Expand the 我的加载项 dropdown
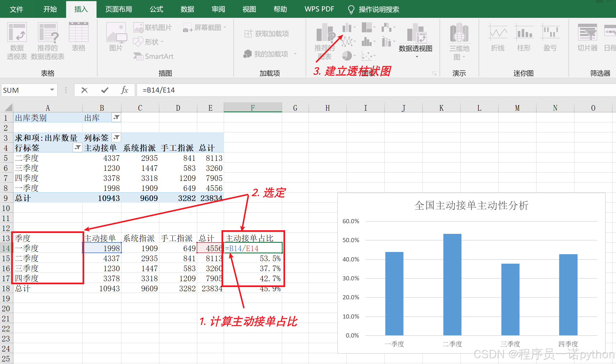The width and height of the screenshot is (616, 364). 295,54
